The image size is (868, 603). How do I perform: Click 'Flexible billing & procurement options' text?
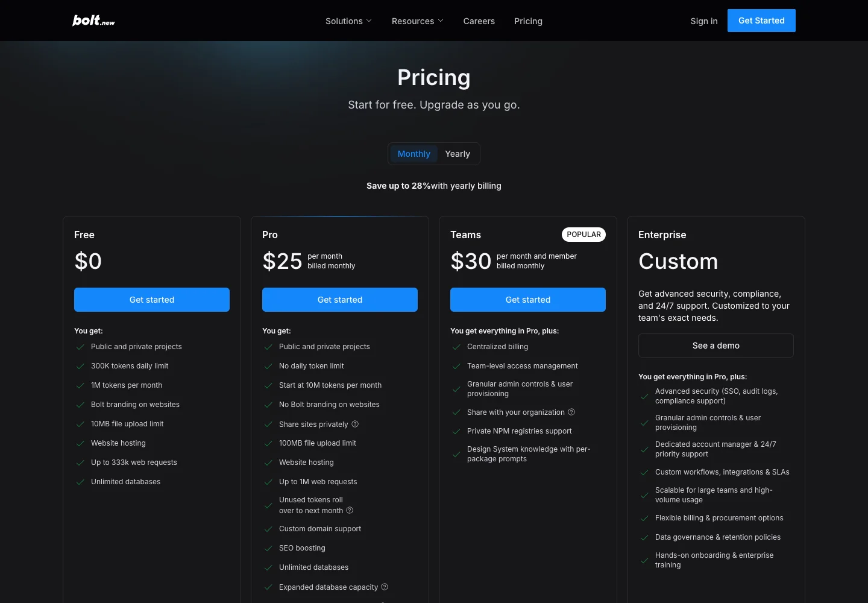[719, 518]
